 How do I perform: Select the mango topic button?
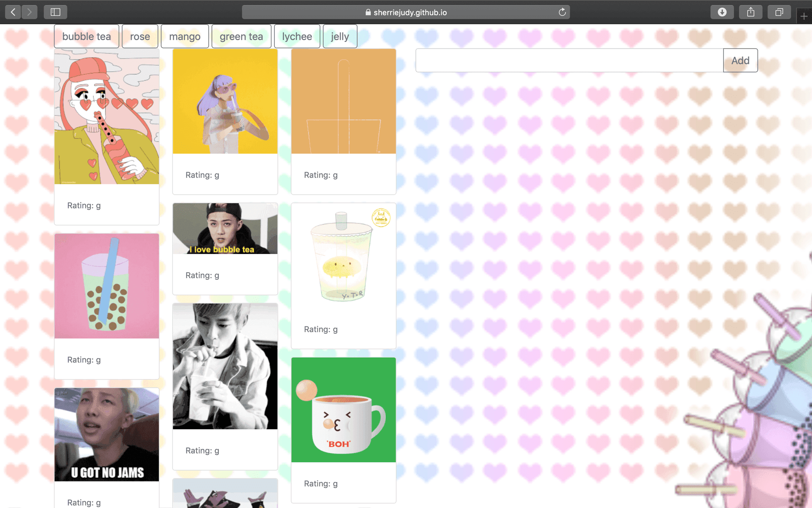(185, 36)
